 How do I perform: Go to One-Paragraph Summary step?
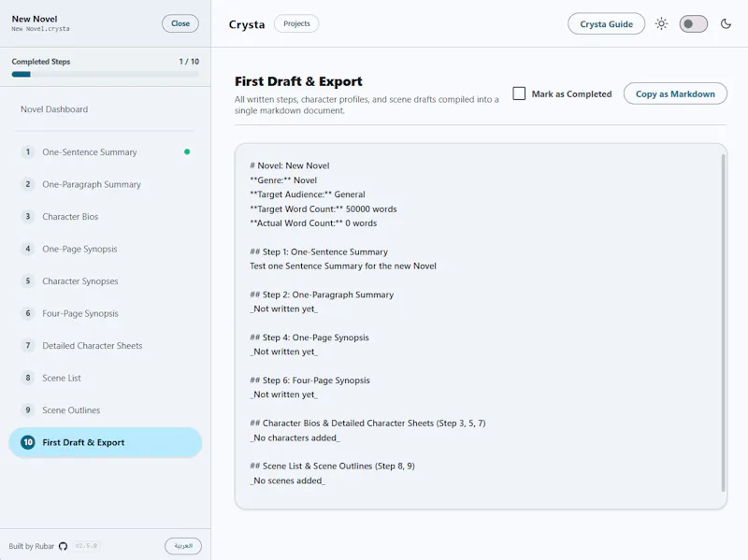click(x=106, y=184)
